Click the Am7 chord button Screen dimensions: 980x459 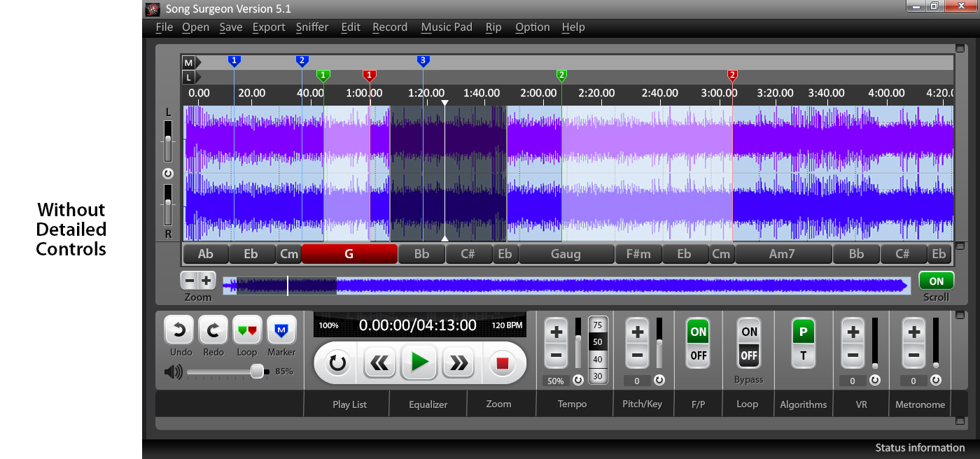[782, 254]
